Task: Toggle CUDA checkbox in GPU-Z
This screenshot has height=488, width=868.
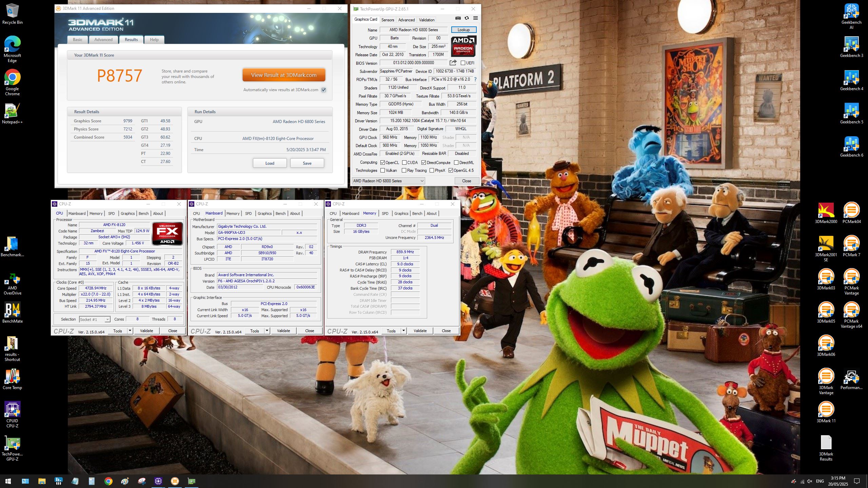Action: click(x=404, y=163)
